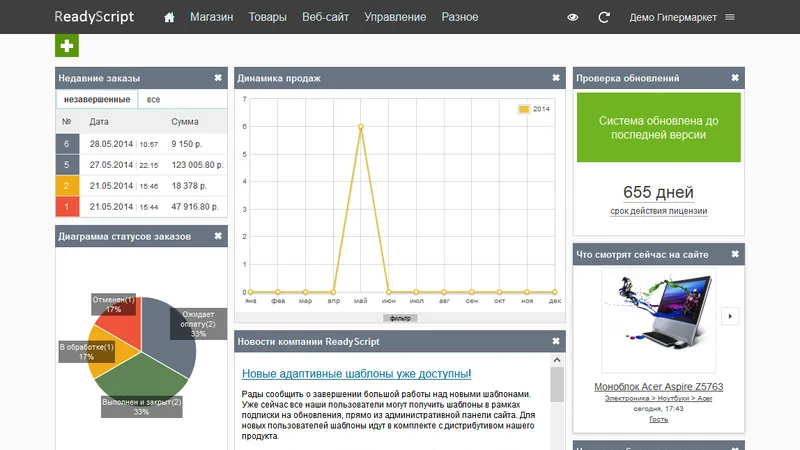Click the refresh arrow icon in header
This screenshot has width=800, height=450.
click(x=604, y=17)
